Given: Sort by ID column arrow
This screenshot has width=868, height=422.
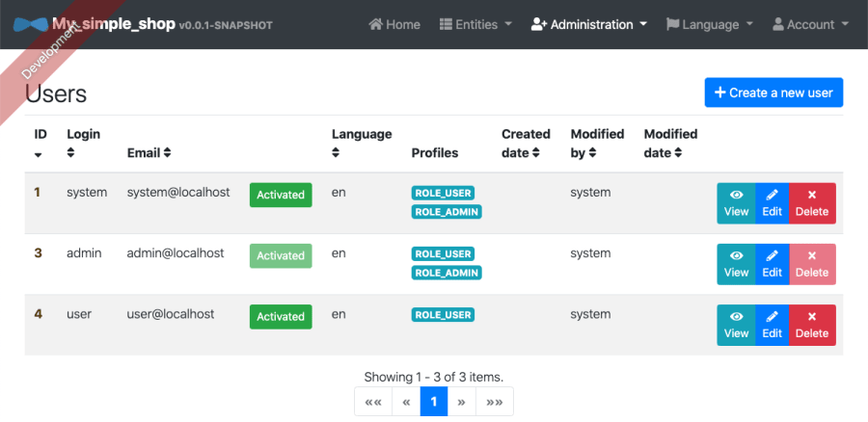Looking at the screenshot, I should 39,155.
